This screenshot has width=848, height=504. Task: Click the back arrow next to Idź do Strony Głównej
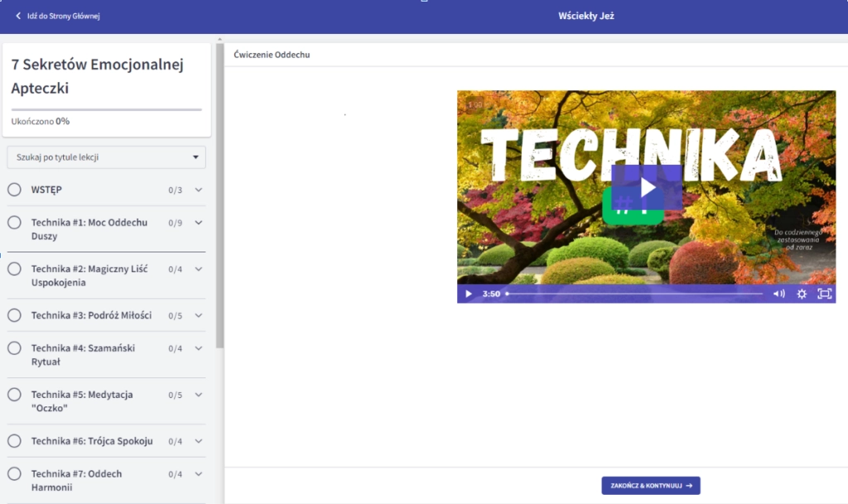tap(18, 16)
